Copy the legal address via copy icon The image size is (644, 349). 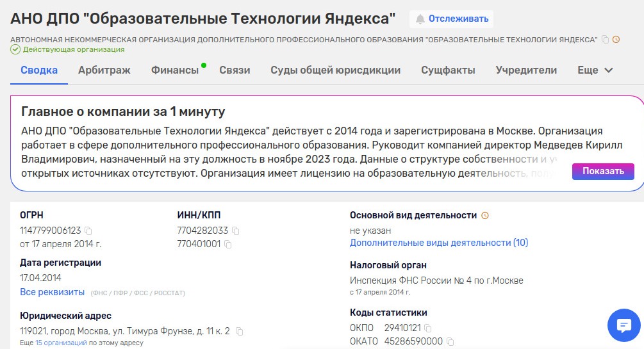click(x=240, y=331)
